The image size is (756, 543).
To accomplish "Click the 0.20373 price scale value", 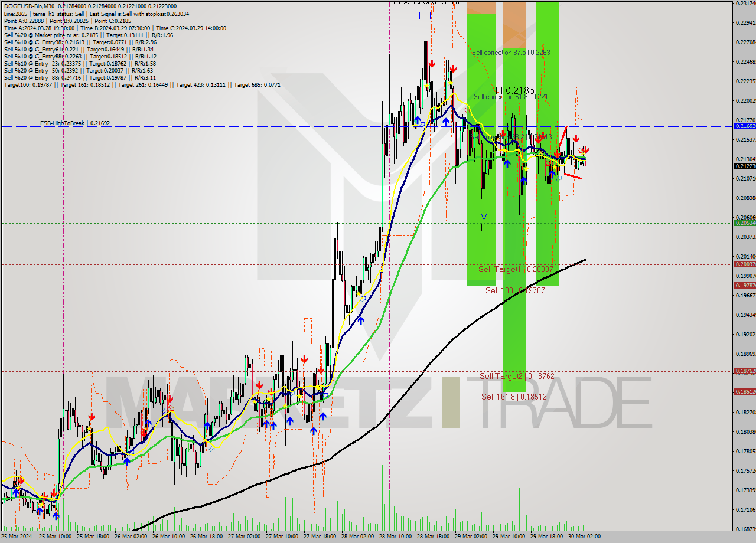I will 745,237.
